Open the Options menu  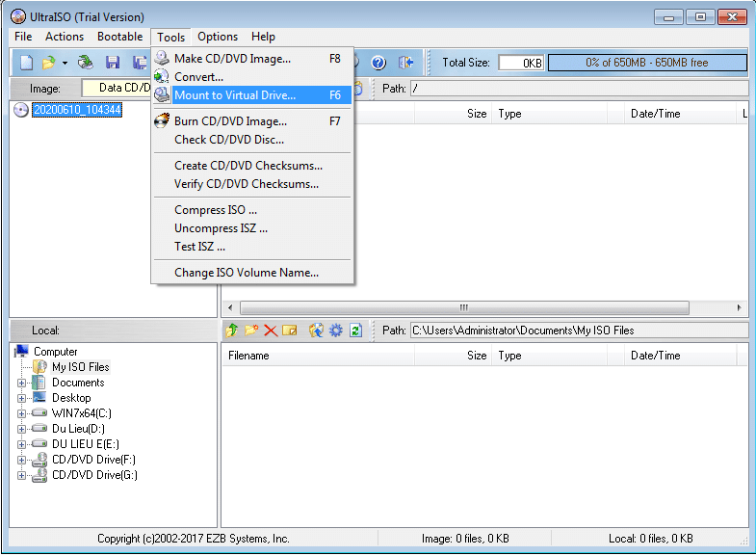click(218, 37)
